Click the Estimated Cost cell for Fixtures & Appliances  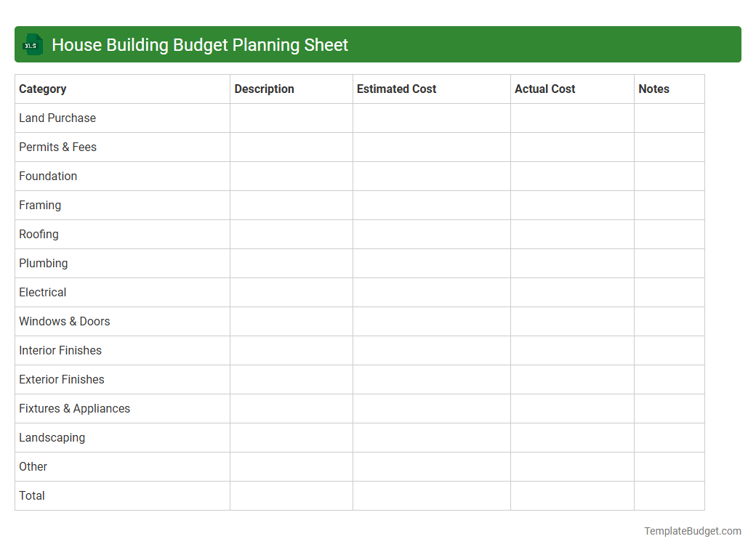(431, 408)
